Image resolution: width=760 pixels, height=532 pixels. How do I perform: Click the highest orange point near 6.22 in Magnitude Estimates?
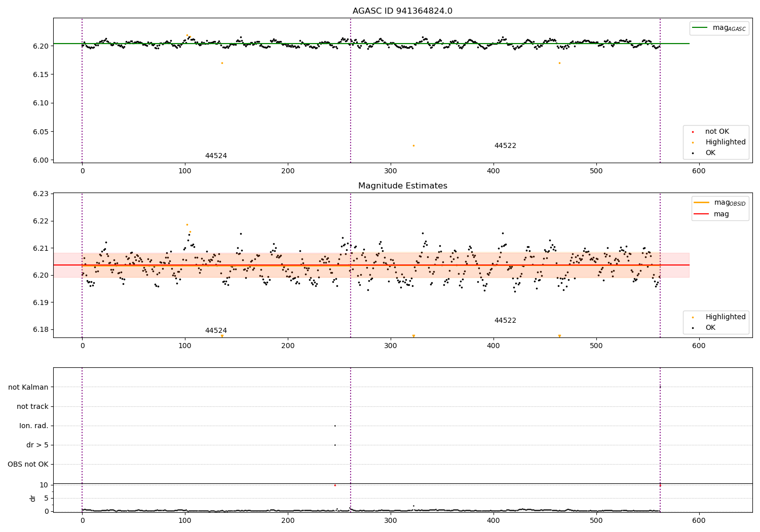point(187,224)
